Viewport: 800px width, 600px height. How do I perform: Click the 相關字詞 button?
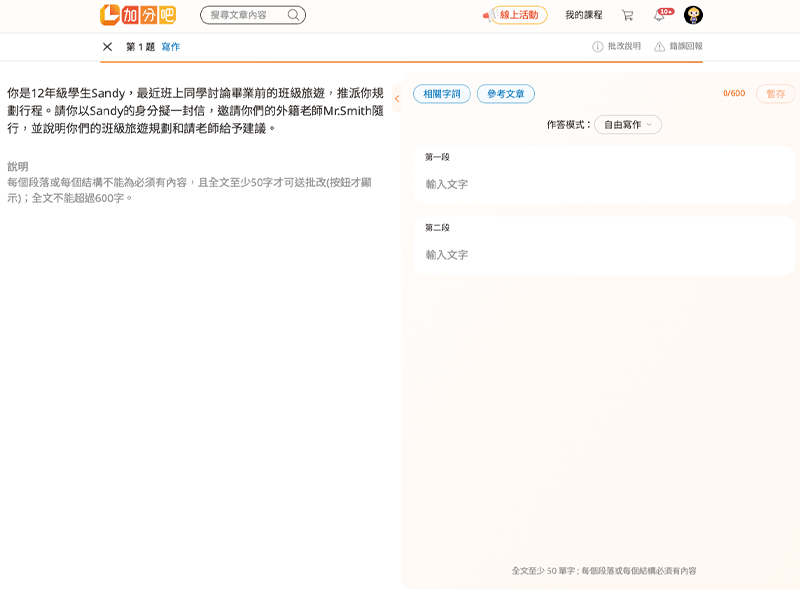(x=442, y=94)
